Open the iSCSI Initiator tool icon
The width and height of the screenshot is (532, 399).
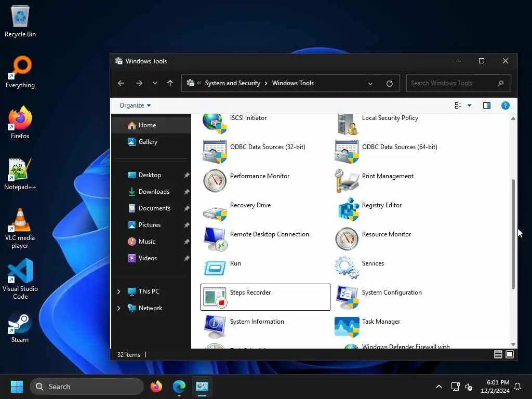[x=214, y=123]
